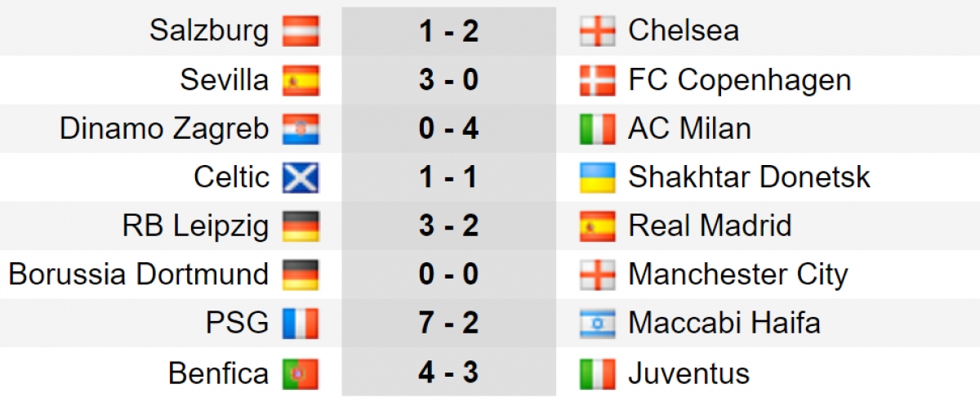
Task: Click the Celtic 1 - 1 draw score
Action: [448, 177]
